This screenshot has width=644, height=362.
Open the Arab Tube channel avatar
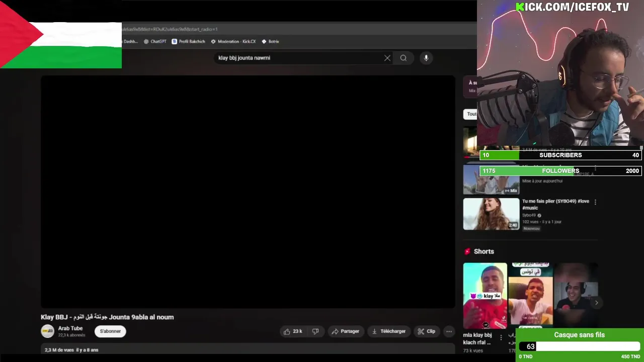click(47, 331)
